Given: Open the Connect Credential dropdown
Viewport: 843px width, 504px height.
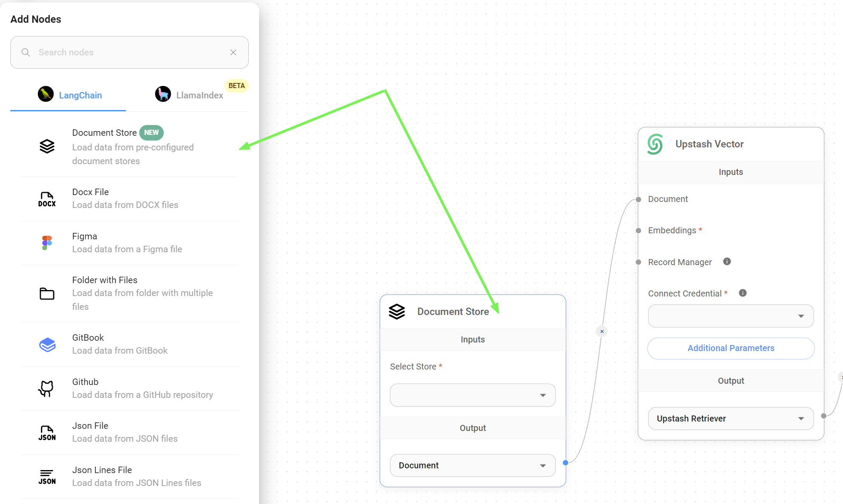Looking at the screenshot, I should pyautogui.click(x=730, y=316).
